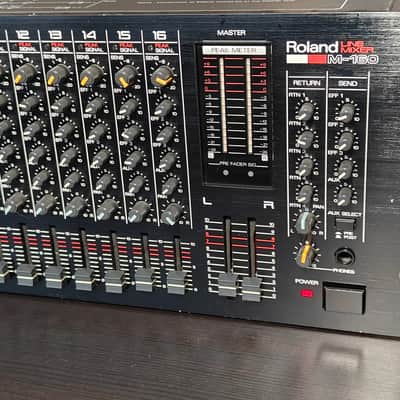The image size is (400, 400).
Task: Click the PHONES headphone jack
Action: point(345,257)
